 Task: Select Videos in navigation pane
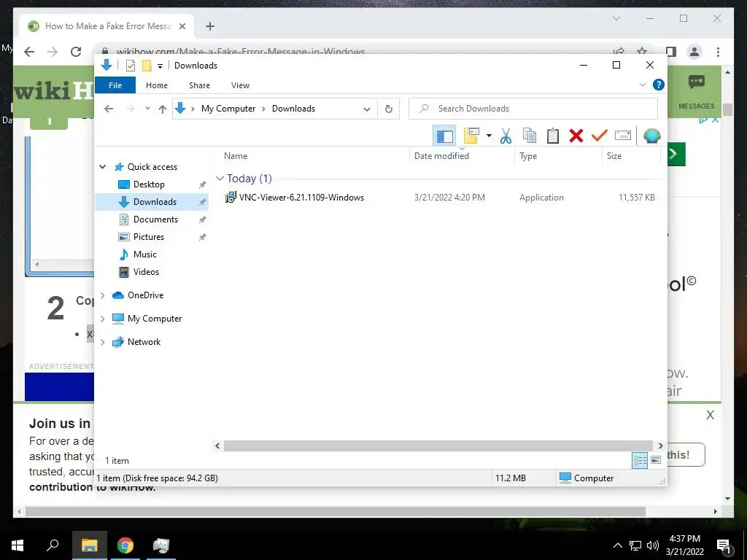(x=146, y=272)
